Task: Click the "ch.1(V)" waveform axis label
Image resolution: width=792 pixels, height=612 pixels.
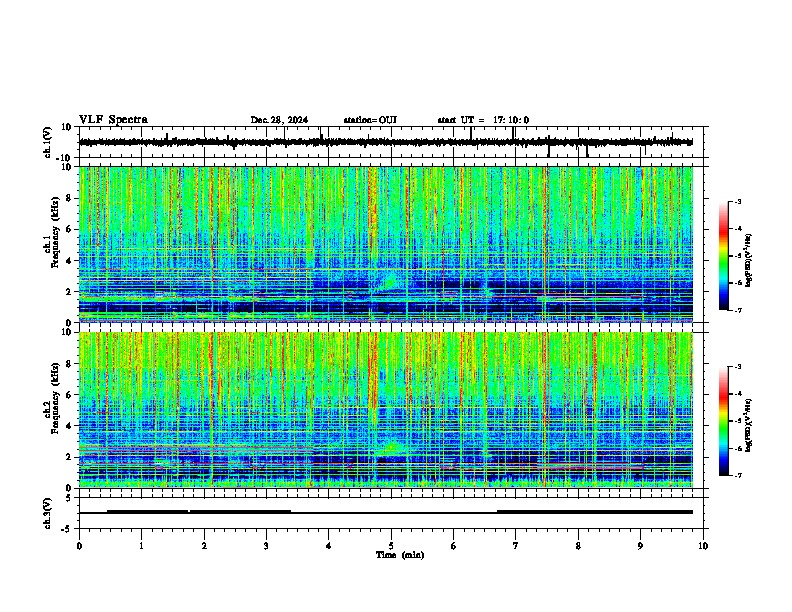Action: tap(48, 143)
